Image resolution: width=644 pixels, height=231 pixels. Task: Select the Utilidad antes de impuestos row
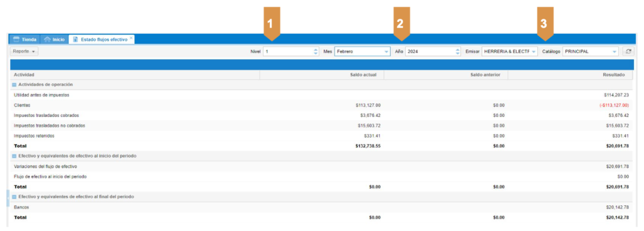tap(321, 95)
